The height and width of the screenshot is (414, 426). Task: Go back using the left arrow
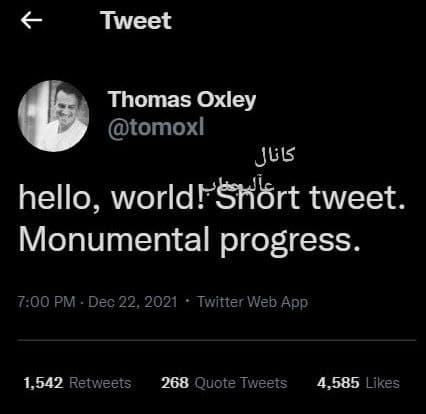[31, 20]
